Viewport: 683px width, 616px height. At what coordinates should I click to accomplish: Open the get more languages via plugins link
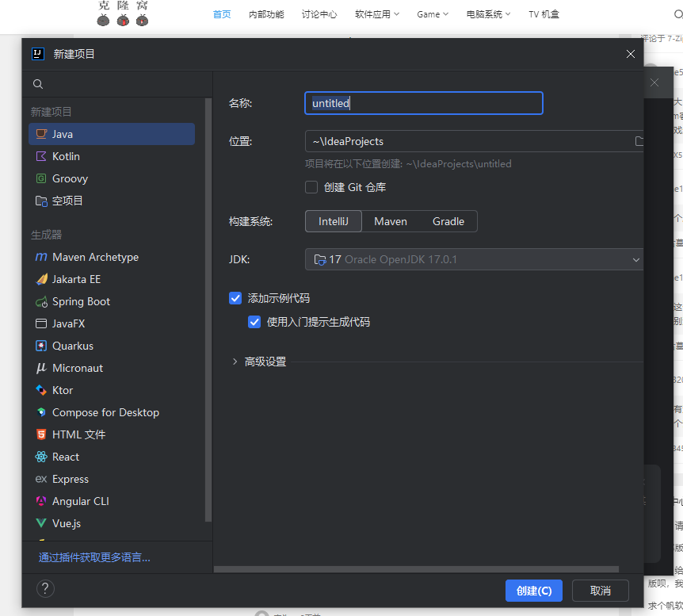94,557
